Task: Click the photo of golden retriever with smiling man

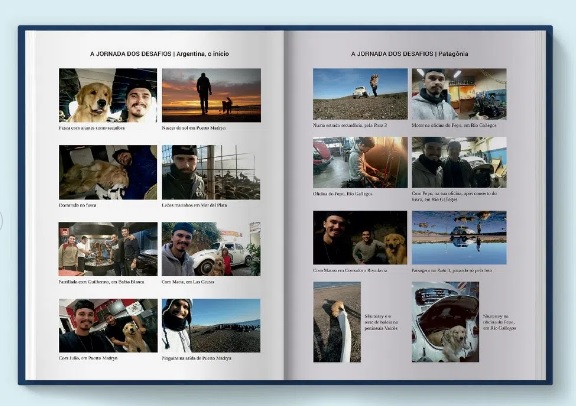Action: pyautogui.click(x=108, y=95)
